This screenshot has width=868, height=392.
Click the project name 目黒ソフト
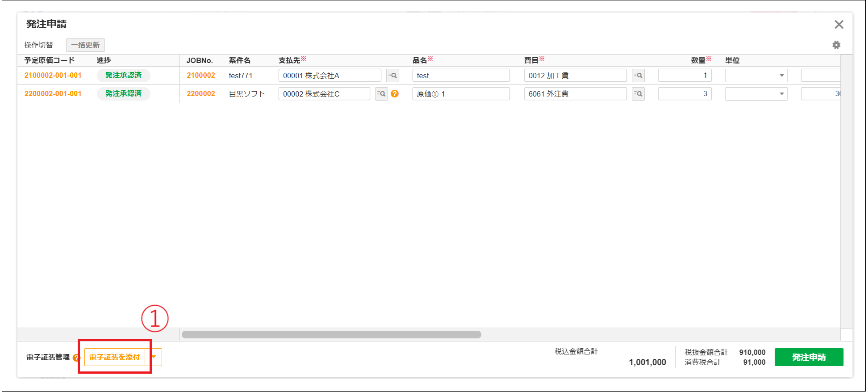pyautogui.click(x=247, y=94)
